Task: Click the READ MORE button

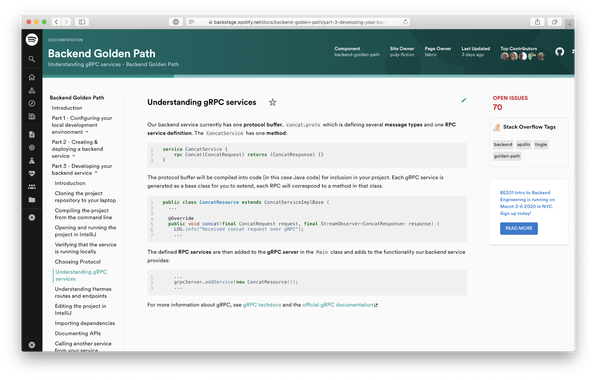Action: click(x=519, y=228)
